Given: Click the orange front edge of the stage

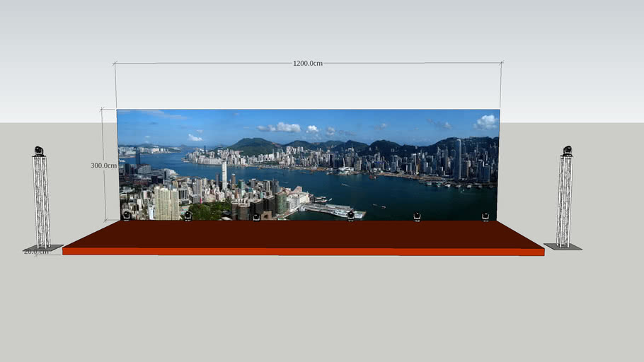Looking at the screenshot, I should [x=304, y=251].
